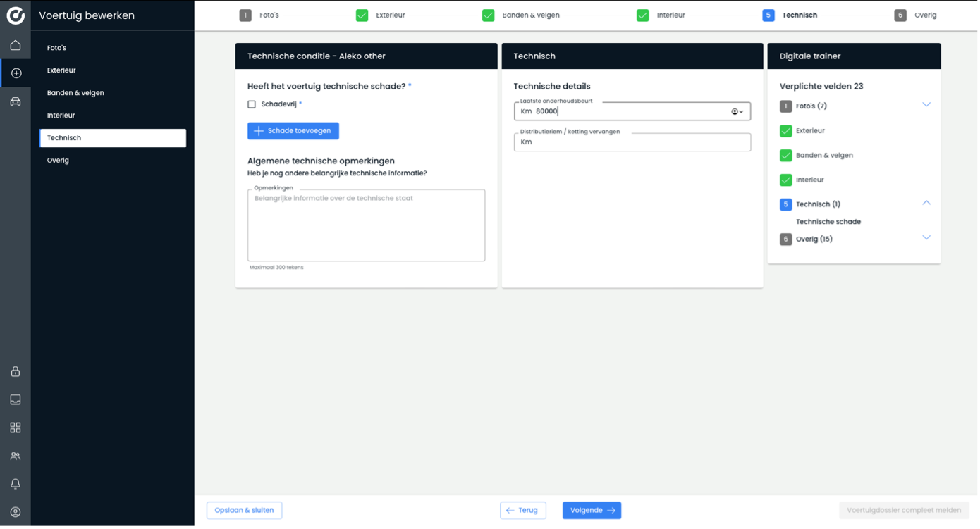This screenshot has width=980, height=529.
Task: Click Schade toevoegen button
Action: point(293,131)
